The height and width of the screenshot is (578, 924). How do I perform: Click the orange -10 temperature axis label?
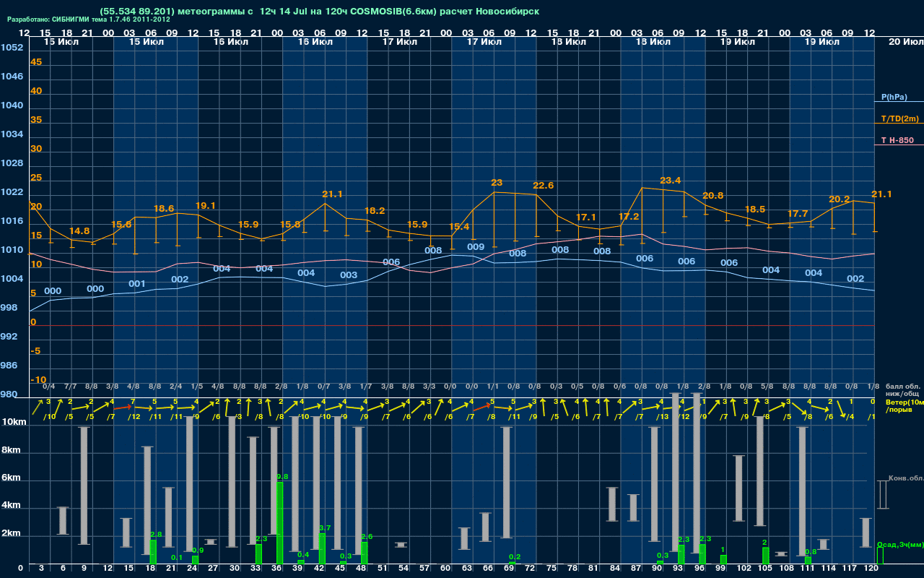(38, 380)
